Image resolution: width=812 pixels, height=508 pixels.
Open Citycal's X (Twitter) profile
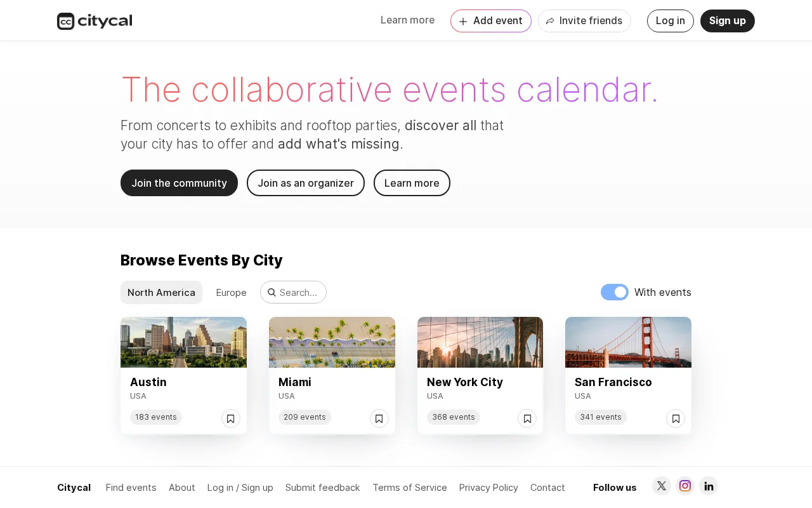pos(662,486)
